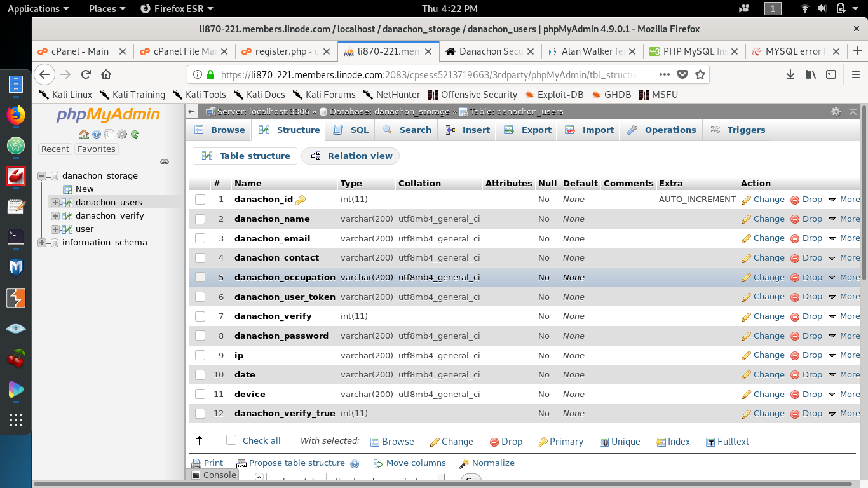Click Change link for danachon_email row
This screenshot has width=868, height=488.
click(763, 238)
